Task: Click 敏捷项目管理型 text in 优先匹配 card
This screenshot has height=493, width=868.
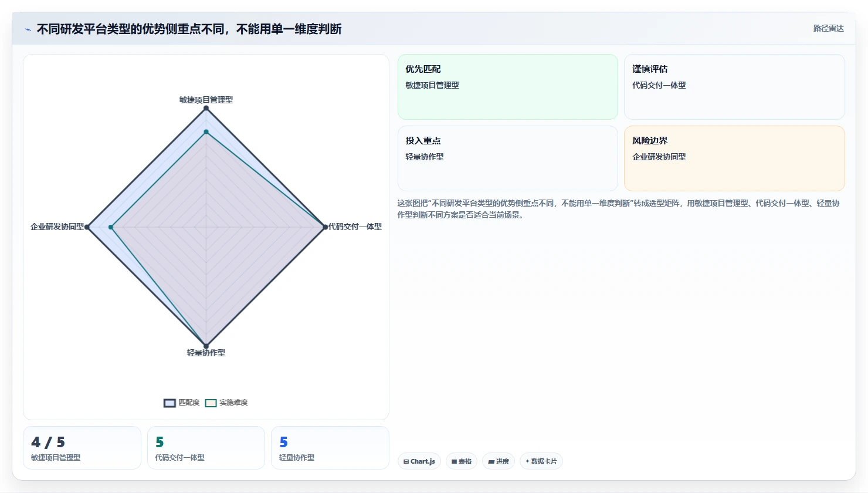Action: 432,85
